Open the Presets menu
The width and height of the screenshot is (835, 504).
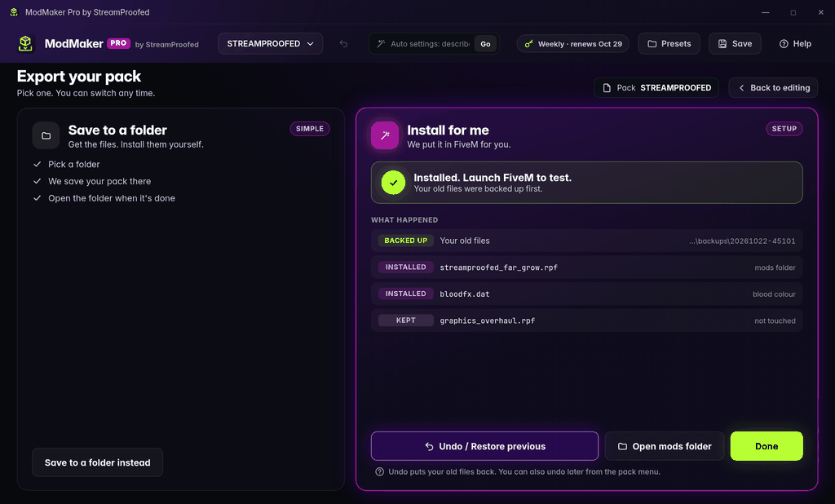pos(669,44)
